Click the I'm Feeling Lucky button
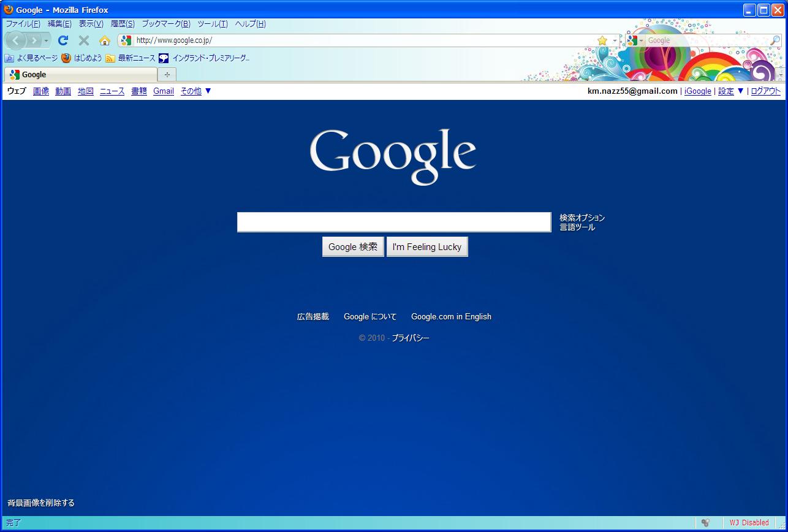Viewport: 788px width, 532px height. tap(427, 247)
